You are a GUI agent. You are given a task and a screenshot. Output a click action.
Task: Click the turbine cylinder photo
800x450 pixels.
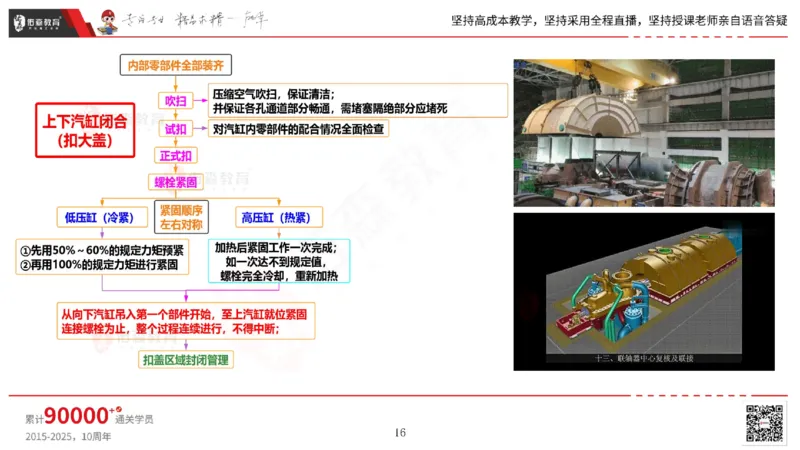tap(644, 133)
